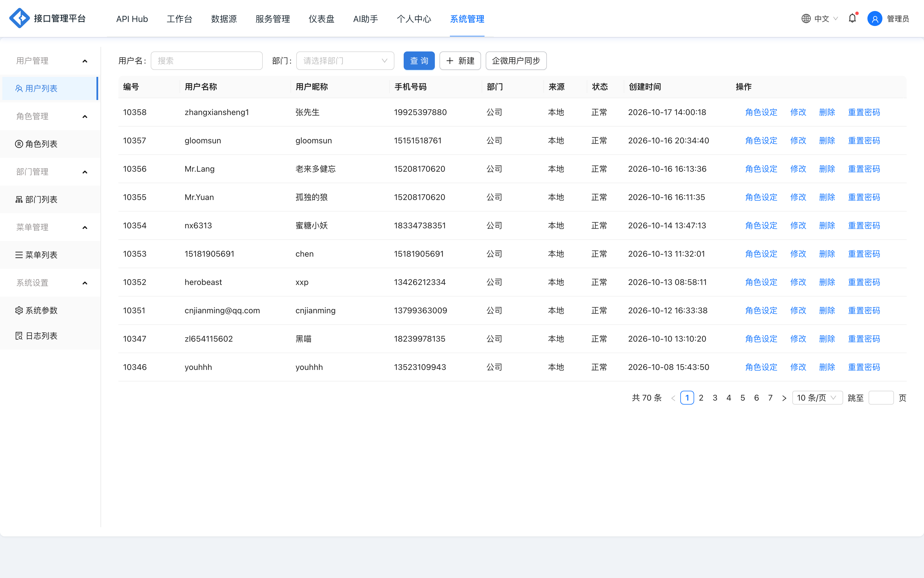
Task: Click 角色设定 for user zhangxiansheng1
Action: point(761,112)
